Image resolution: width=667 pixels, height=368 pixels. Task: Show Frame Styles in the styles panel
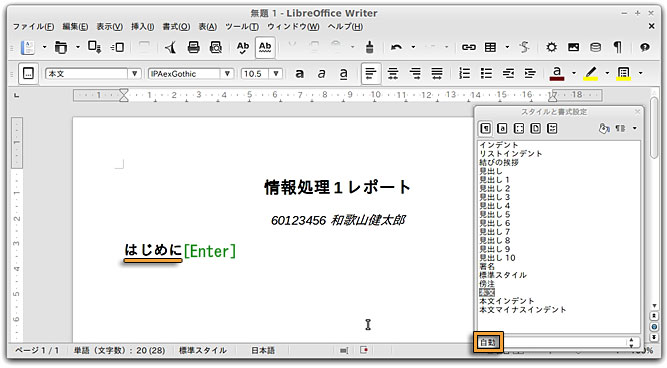tap(519, 128)
